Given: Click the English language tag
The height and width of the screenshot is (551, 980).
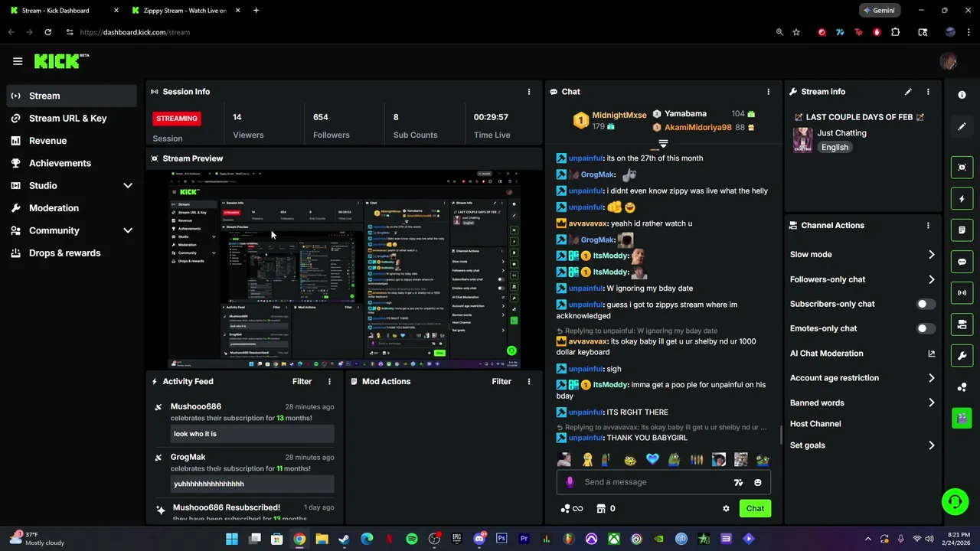Looking at the screenshot, I should pyautogui.click(x=835, y=148).
